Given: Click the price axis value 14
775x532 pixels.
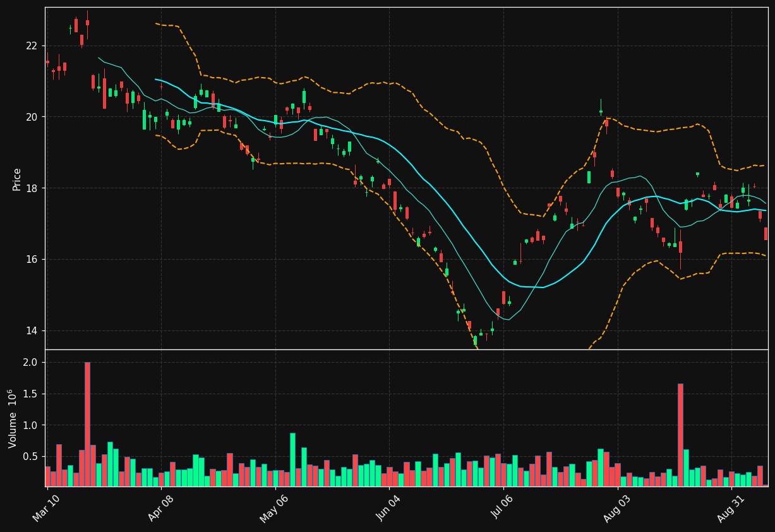Looking at the screenshot, I should click(32, 331).
